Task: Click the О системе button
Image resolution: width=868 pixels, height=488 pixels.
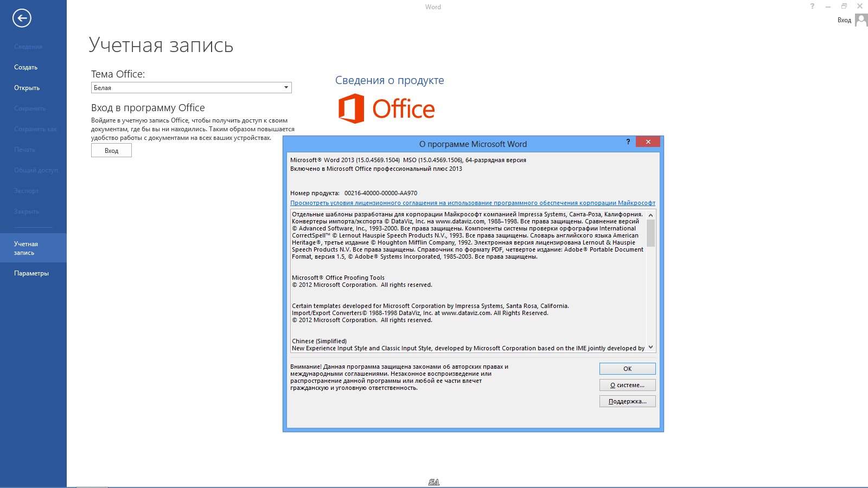Action: coord(627,385)
